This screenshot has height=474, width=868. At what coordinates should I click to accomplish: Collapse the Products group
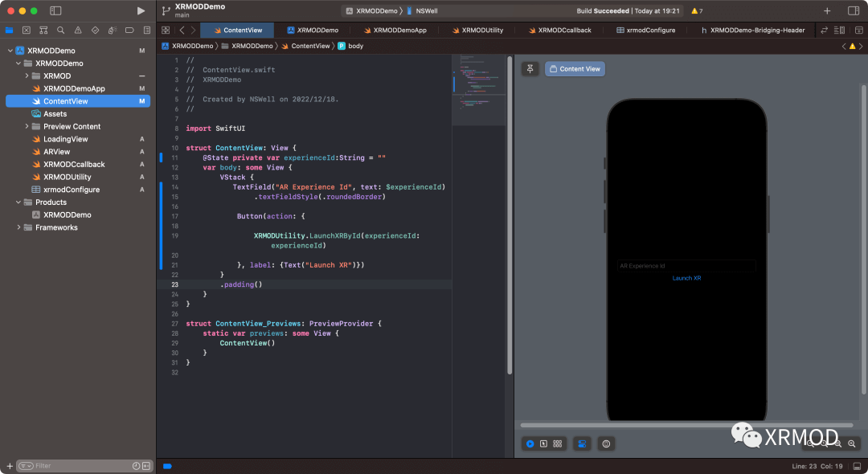[x=18, y=202]
